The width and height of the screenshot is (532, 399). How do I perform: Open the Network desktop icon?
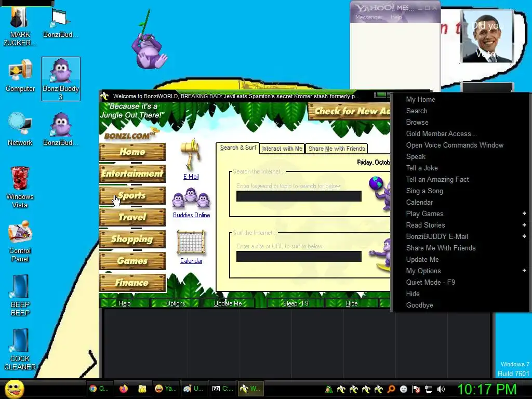tap(20, 129)
